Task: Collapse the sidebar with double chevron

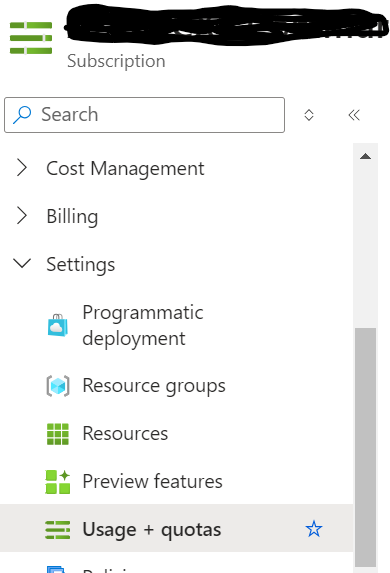Action: click(354, 115)
